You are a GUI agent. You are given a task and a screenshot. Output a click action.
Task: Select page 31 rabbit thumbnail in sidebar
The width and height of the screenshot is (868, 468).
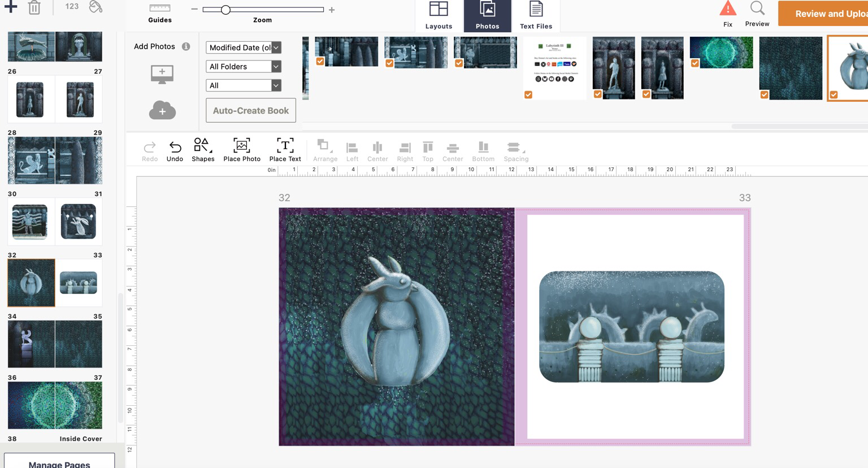pos(79,222)
